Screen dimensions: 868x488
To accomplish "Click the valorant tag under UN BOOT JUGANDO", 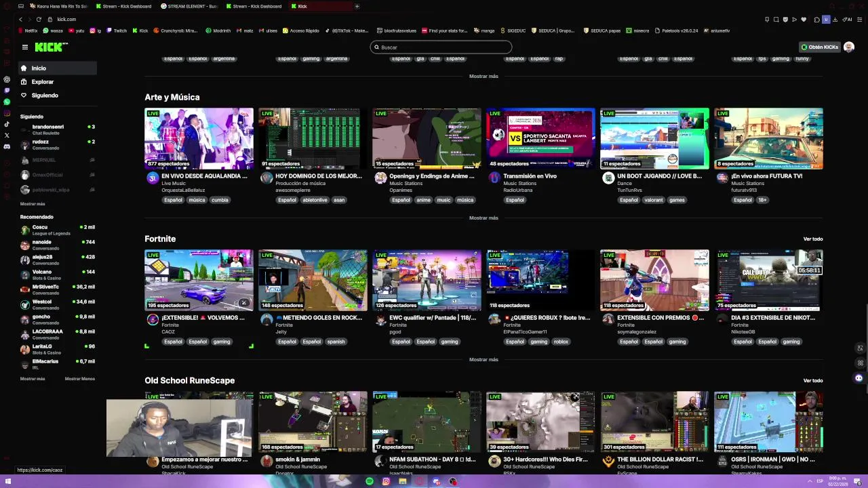I will (x=653, y=200).
